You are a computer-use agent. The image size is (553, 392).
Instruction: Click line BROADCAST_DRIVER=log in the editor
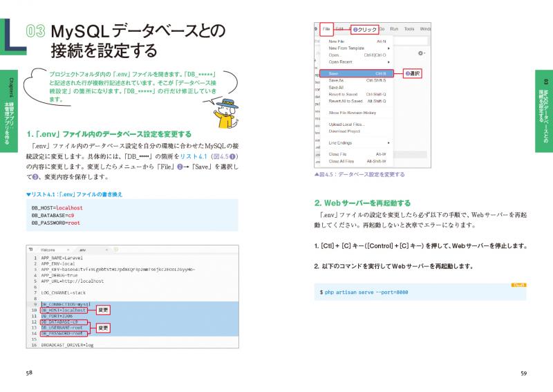pyautogui.click(x=67, y=345)
